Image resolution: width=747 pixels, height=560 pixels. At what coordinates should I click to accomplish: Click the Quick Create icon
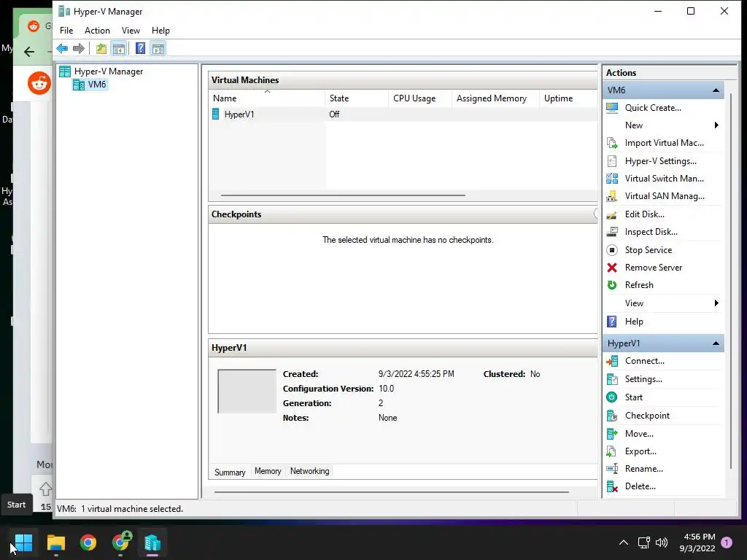(612, 108)
